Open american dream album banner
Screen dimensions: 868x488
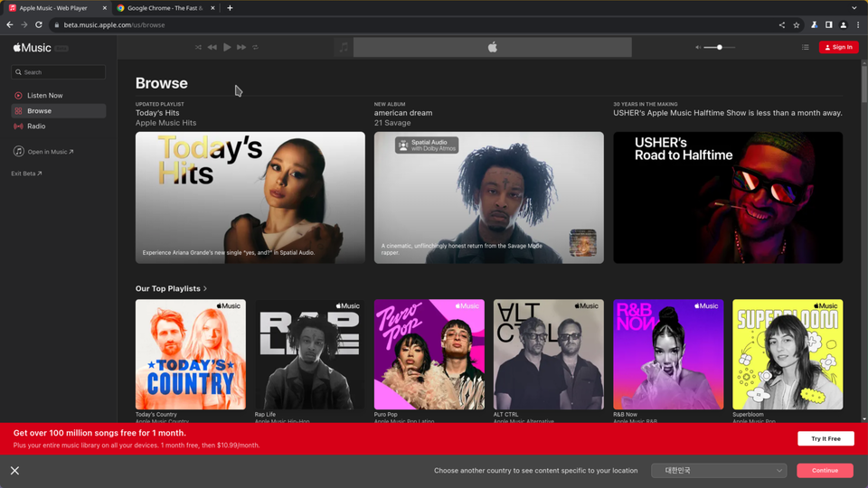(489, 198)
